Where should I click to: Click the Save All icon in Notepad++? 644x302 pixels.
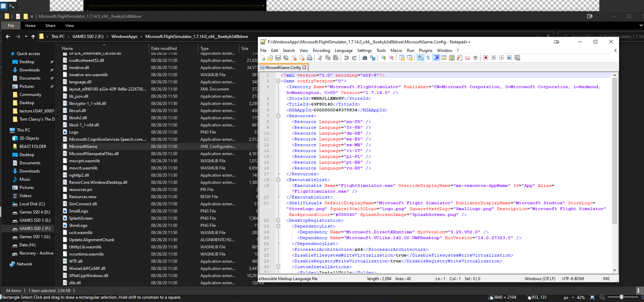(x=286, y=58)
